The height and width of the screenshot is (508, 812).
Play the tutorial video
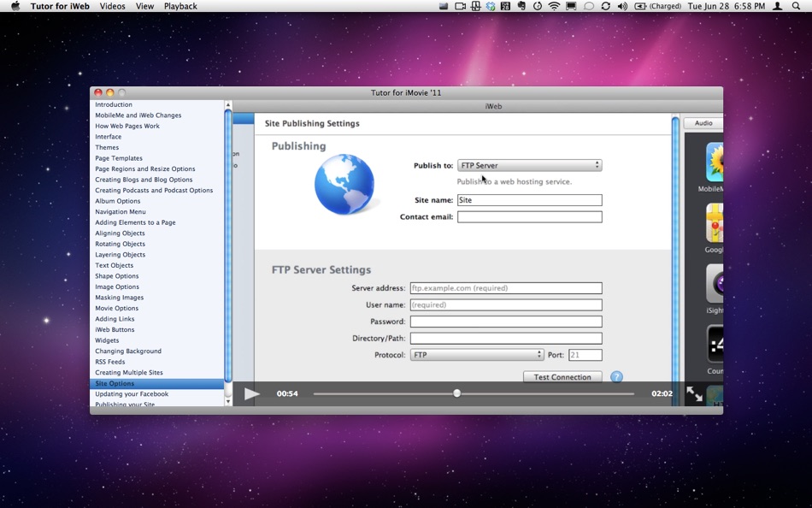(251, 394)
